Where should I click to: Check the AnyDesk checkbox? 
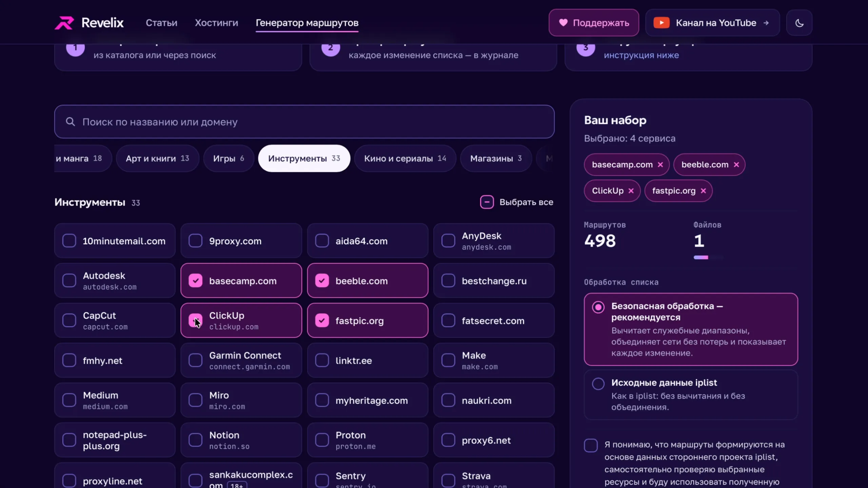[448, 241]
